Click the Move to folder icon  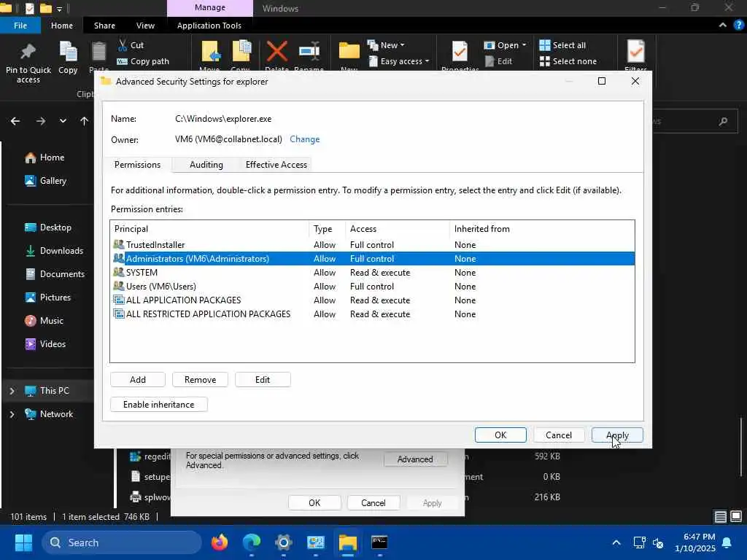coord(210,52)
